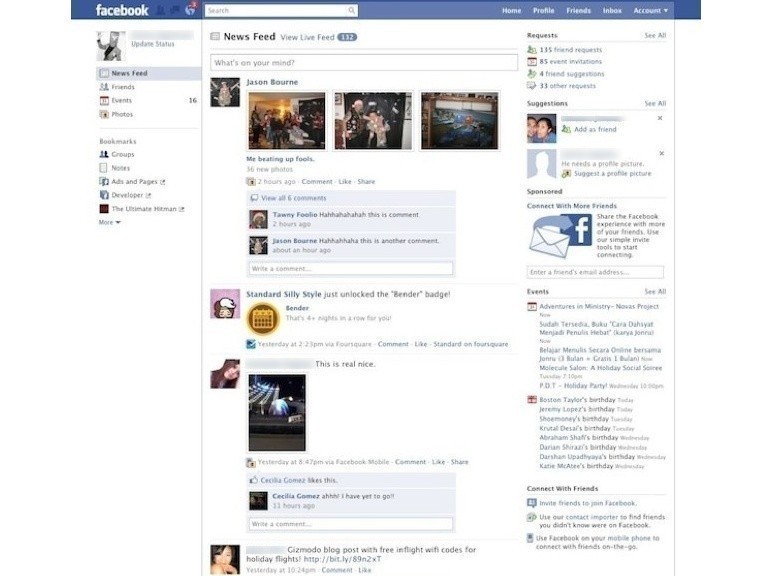Click Update Status link

tap(153, 44)
